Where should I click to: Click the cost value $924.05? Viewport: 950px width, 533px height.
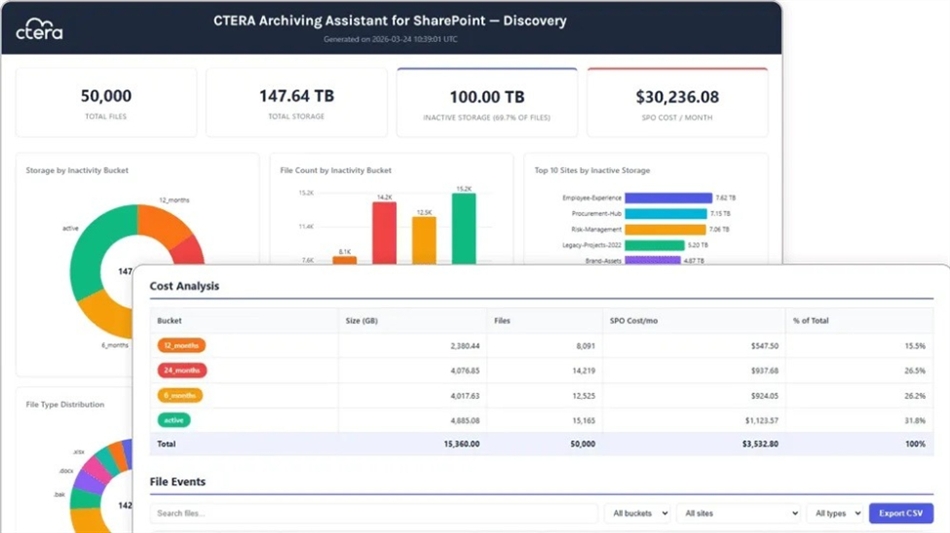pyautogui.click(x=765, y=396)
